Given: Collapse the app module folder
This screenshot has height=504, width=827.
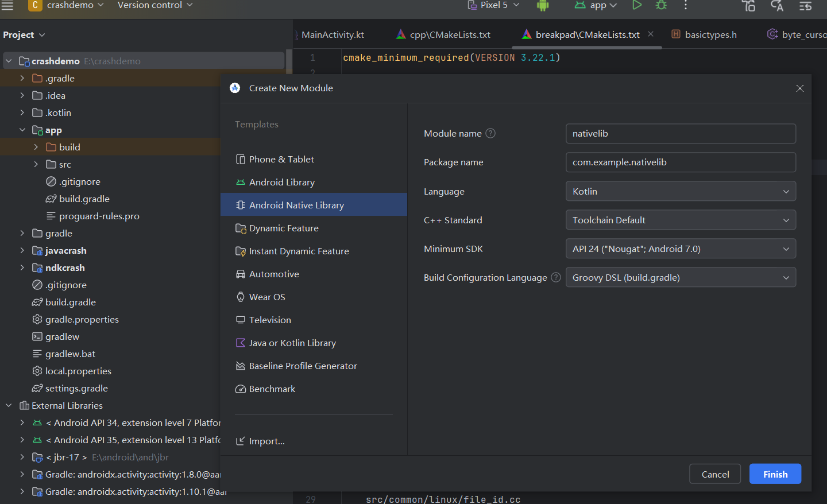Looking at the screenshot, I should (x=22, y=130).
